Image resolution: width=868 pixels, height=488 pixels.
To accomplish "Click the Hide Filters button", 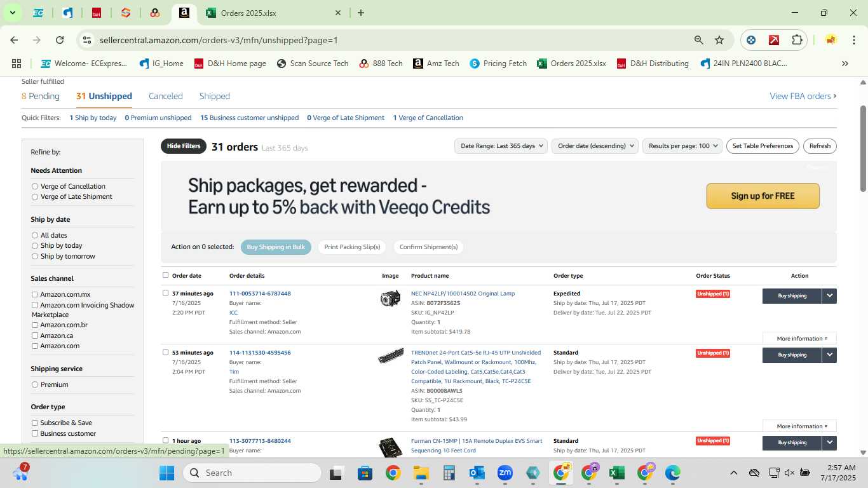I will tap(184, 146).
